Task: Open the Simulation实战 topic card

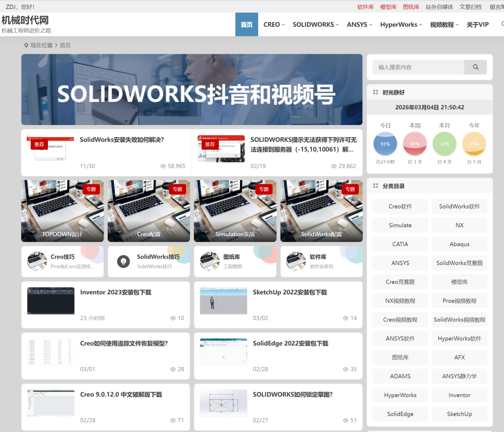Action: (x=235, y=211)
